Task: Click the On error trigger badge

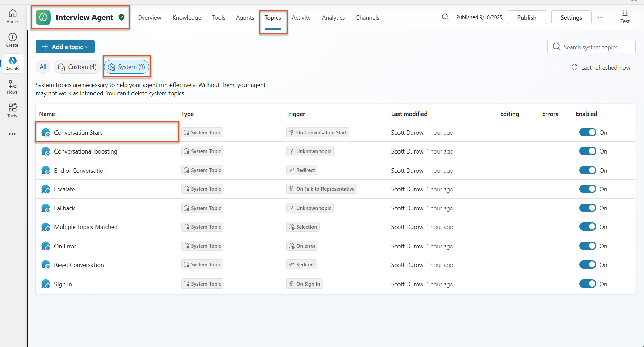Action: click(x=302, y=246)
